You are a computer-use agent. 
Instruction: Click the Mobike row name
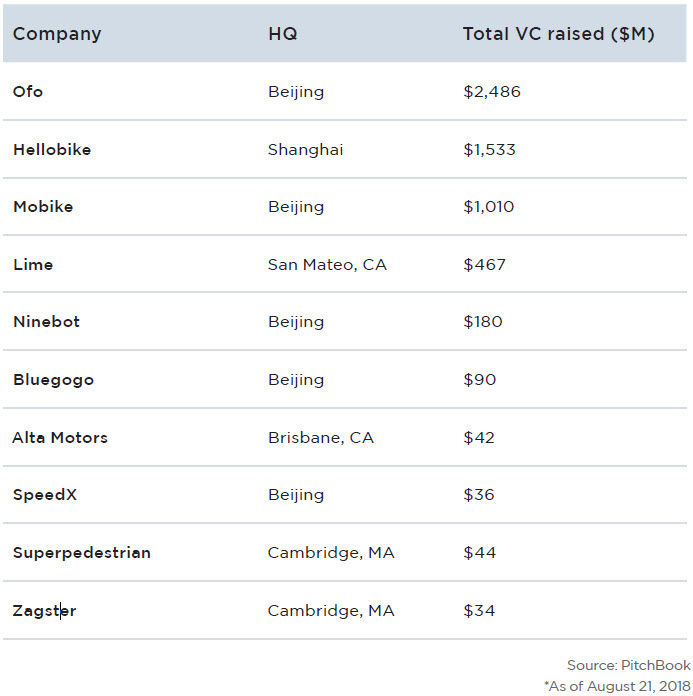[x=43, y=207]
